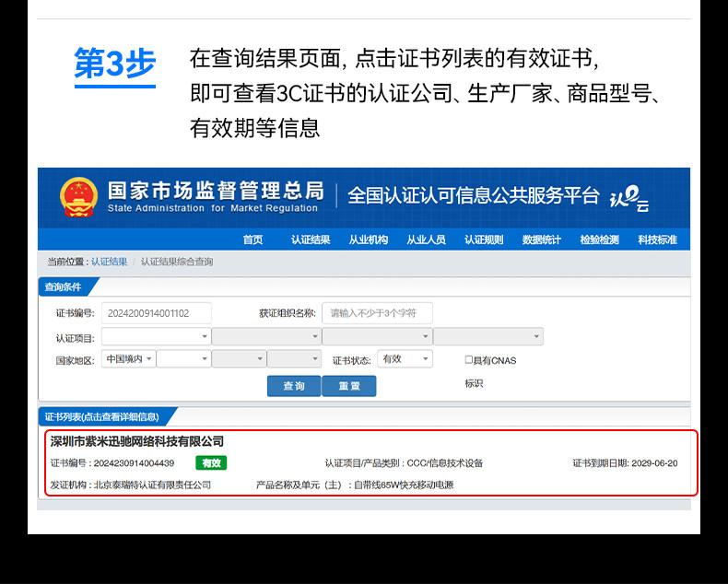Open the 从业机构 menu item
The height and width of the screenshot is (584, 728).
(369, 239)
